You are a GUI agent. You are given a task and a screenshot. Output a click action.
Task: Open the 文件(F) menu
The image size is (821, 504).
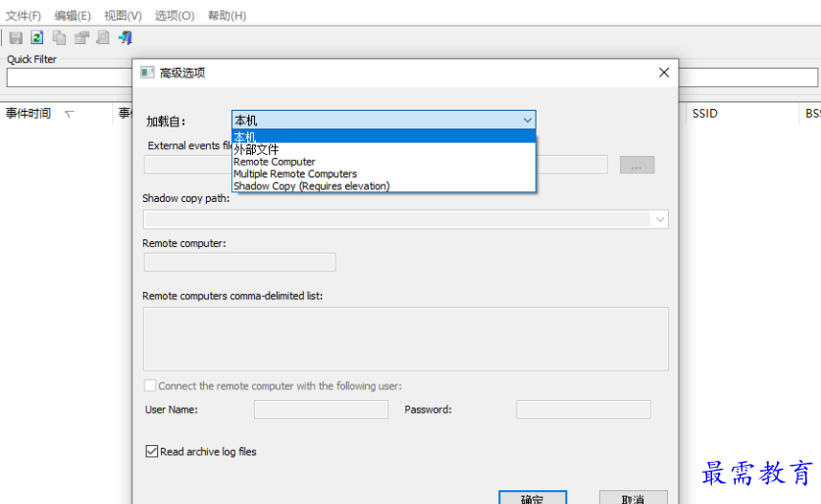click(x=23, y=16)
